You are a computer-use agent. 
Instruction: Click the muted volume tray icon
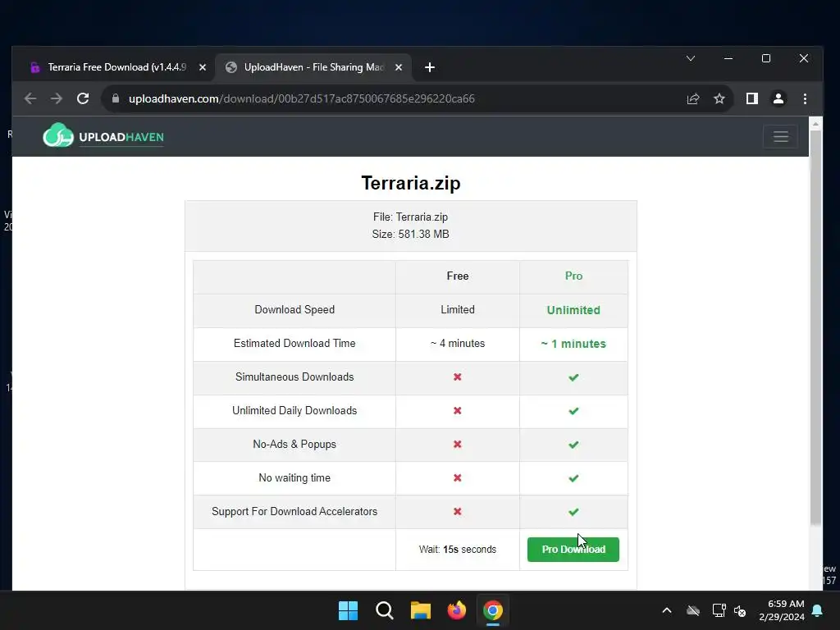(x=740, y=610)
